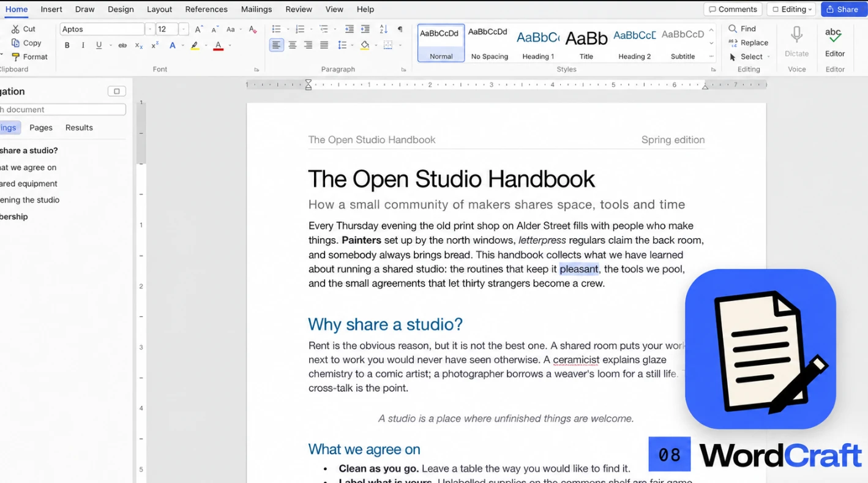This screenshot has height=483, width=868.
Task: Open the Font dialog launcher
Action: coord(256,70)
